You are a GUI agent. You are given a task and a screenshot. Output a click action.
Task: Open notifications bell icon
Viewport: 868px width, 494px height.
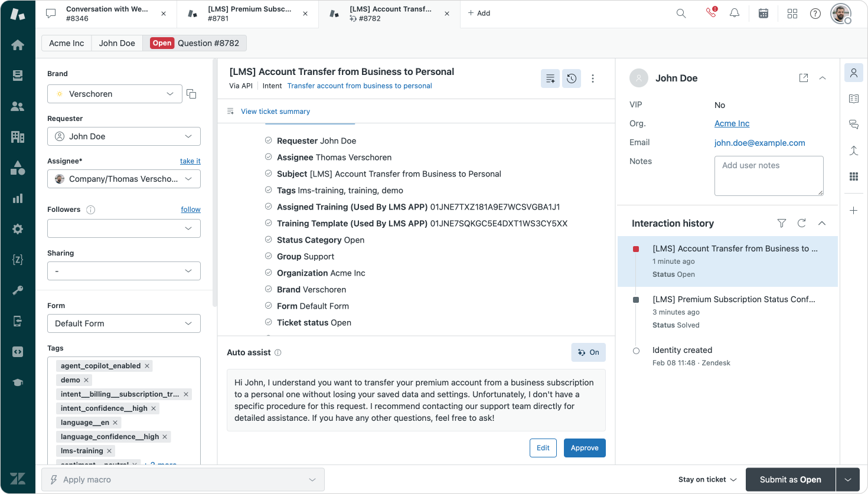point(735,13)
